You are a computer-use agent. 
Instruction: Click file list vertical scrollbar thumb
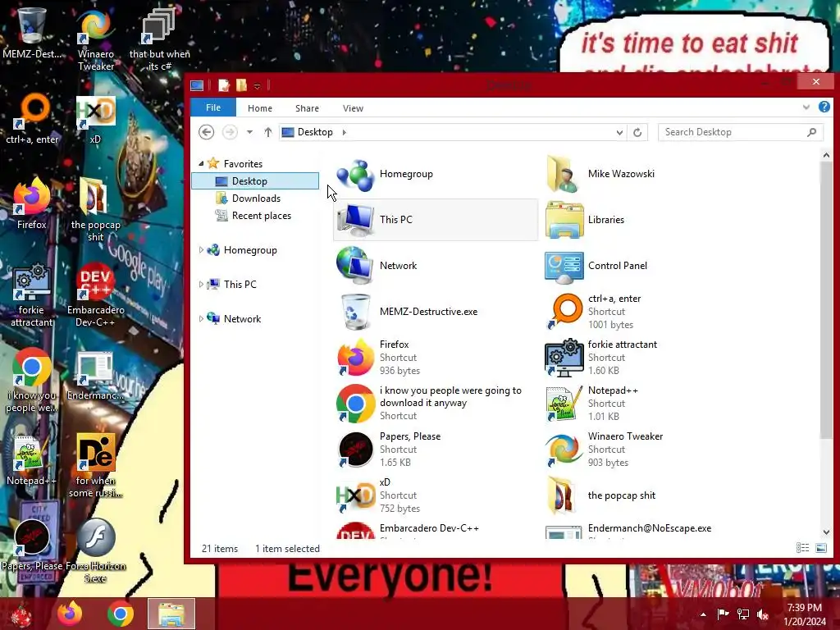point(826,300)
